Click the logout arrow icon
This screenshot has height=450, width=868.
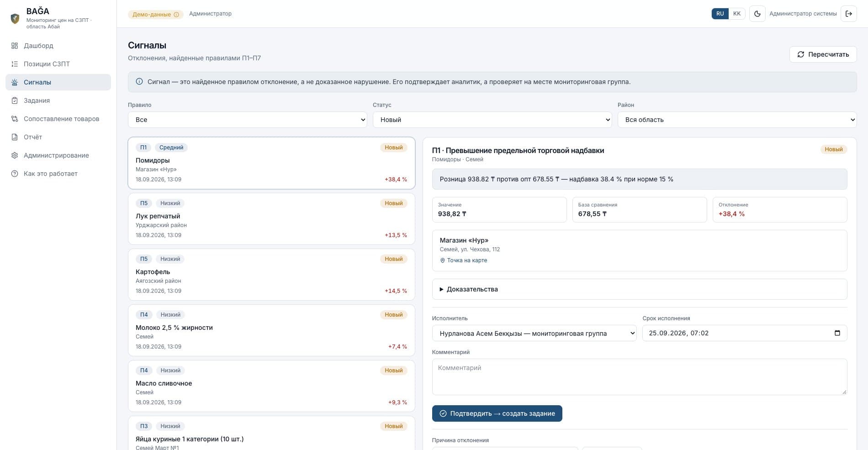(x=848, y=14)
